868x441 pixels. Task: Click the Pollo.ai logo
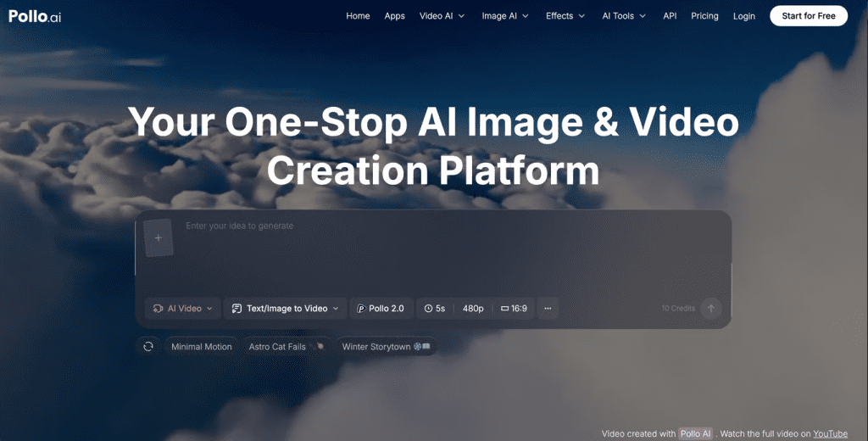35,16
